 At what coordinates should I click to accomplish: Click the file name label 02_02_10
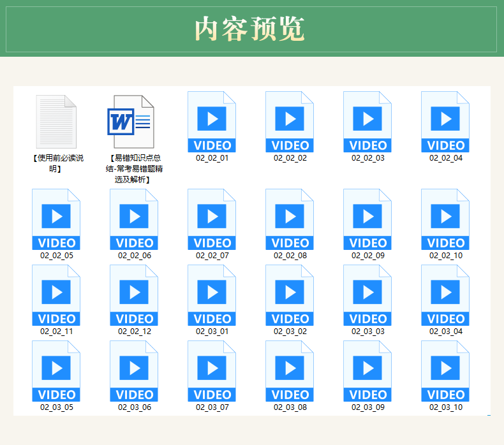446,256
